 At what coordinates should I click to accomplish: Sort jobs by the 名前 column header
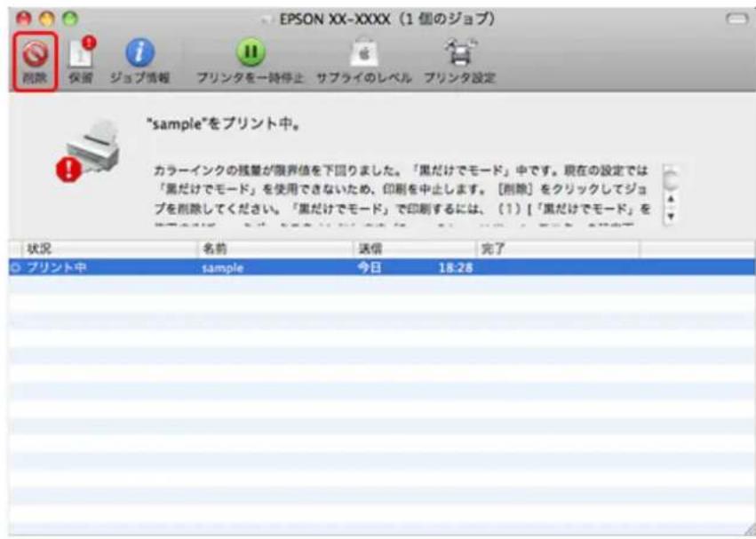(x=271, y=251)
